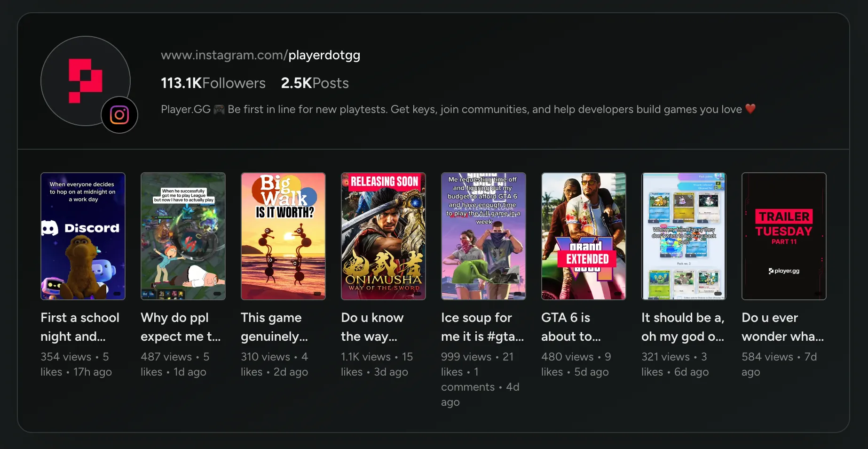Click the 'First a school night and...' title
868x449 pixels.
click(x=80, y=327)
